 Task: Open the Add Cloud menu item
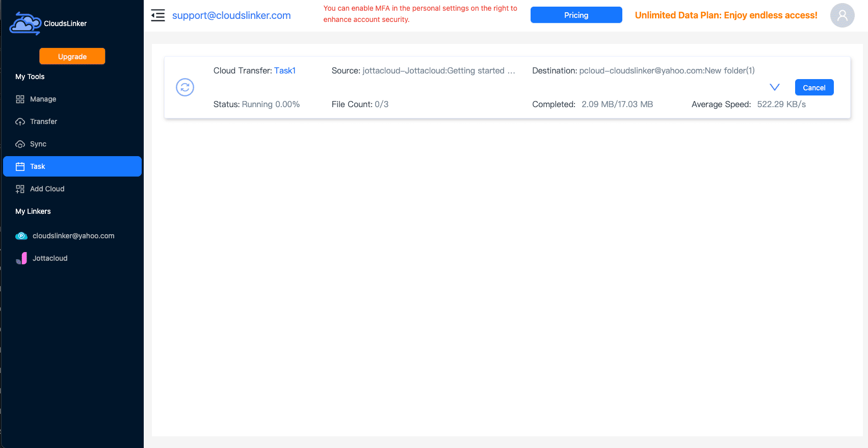tap(72, 189)
